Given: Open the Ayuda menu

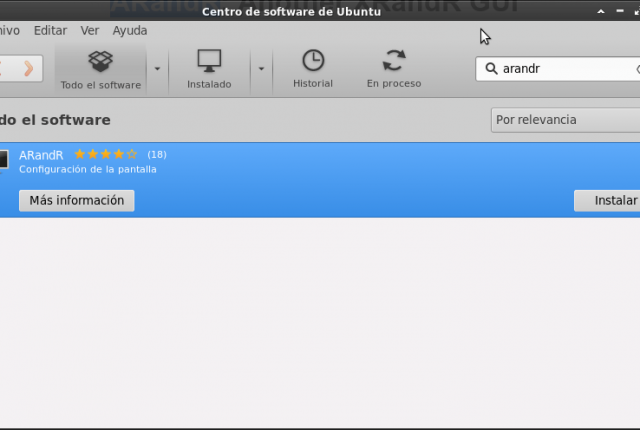Looking at the screenshot, I should coord(130,31).
